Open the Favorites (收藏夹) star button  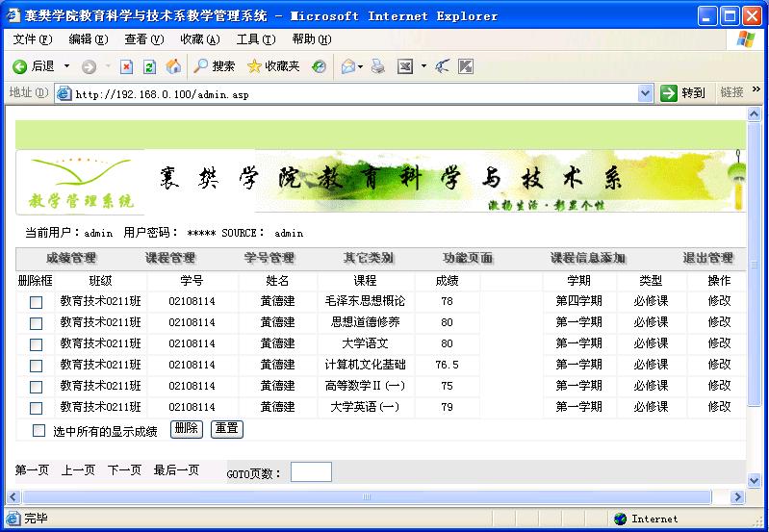[273, 66]
